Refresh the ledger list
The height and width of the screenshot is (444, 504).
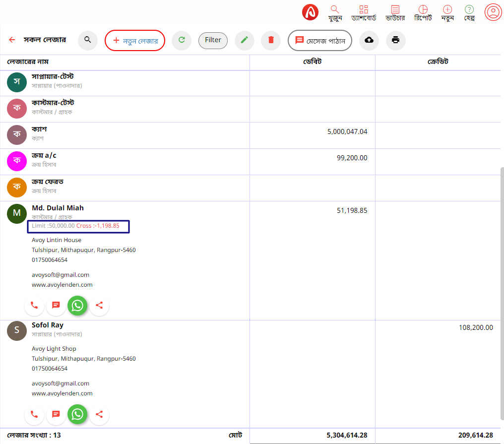182,40
